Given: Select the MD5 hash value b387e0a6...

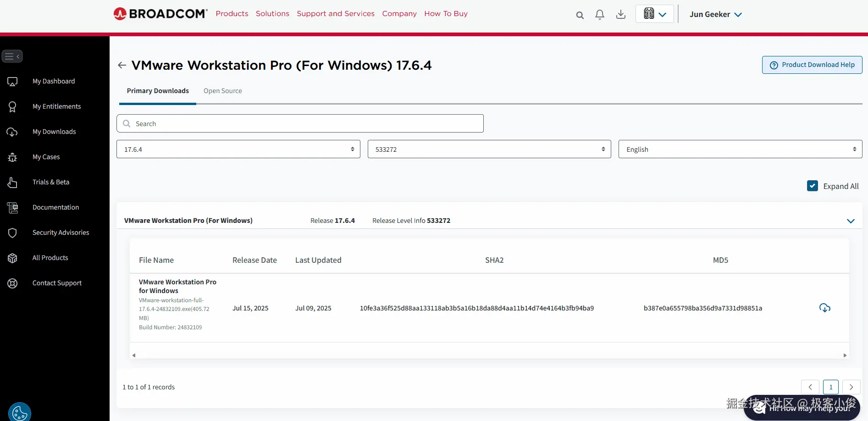Looking at the screenshot, I should [703, 308].
